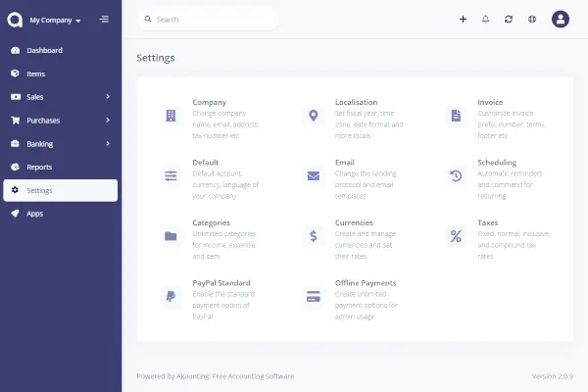Click the Currencies dollar icon
588x392 pixels.
314,235
